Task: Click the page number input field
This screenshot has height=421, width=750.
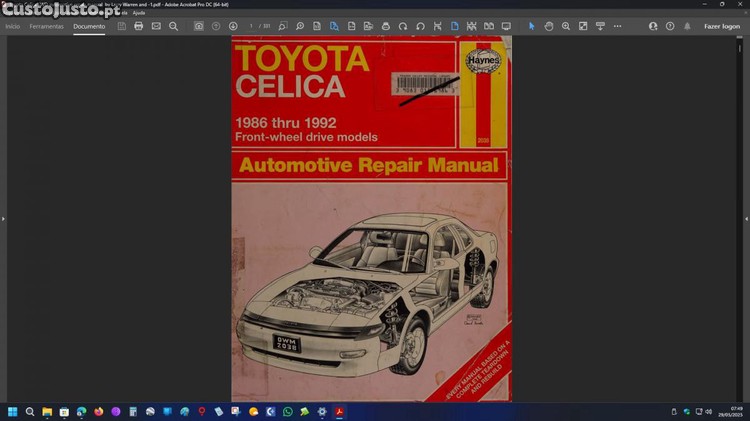Action: tap(252, 26)
